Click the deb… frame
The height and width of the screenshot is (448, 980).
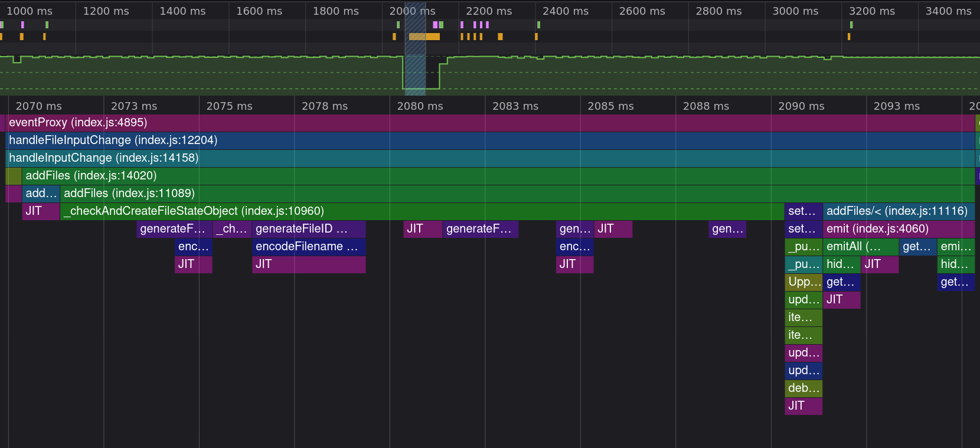(803, 388)
